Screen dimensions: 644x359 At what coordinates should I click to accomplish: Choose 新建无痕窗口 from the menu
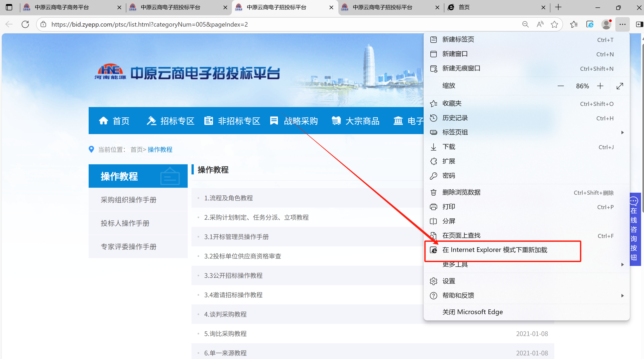pos(461,69)
